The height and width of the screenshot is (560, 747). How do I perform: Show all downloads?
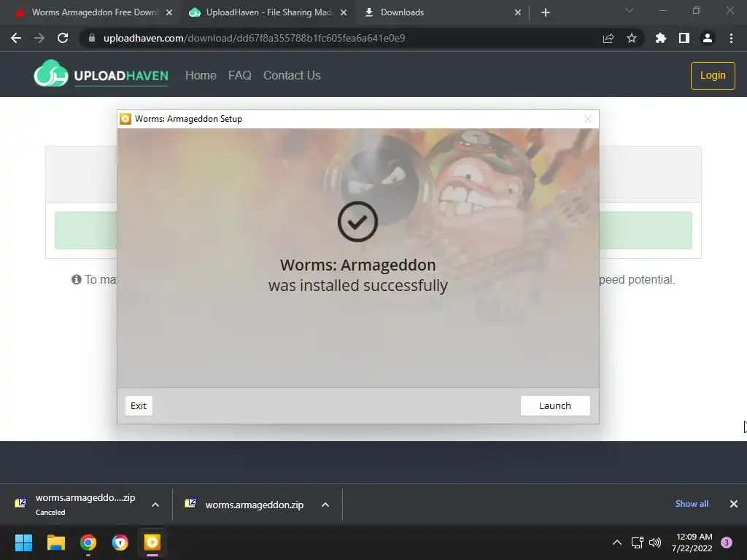click(x=692, y=504)
